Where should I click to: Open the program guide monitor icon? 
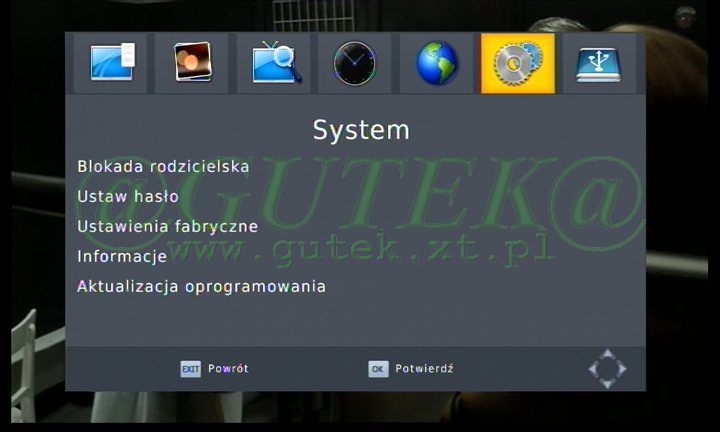pos(110,63)
